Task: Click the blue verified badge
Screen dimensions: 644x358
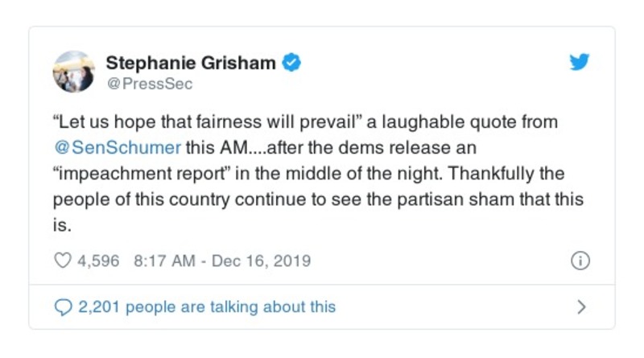Action: click(x=293, y=63)
